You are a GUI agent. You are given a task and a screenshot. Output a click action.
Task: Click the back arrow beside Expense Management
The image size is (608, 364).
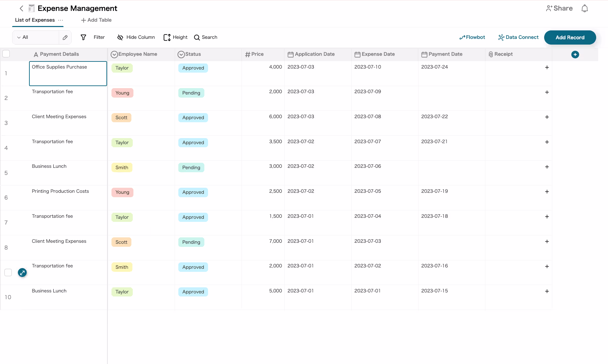tap(21, 8)
